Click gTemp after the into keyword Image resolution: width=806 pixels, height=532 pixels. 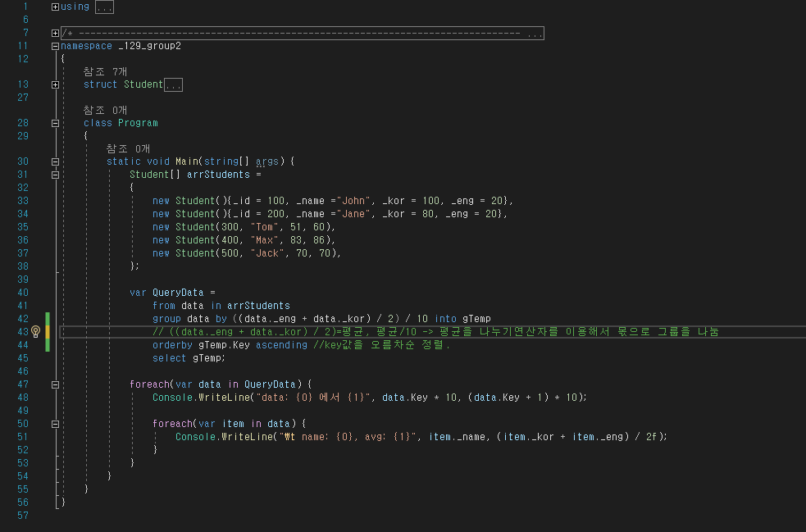tap(476, 319)
